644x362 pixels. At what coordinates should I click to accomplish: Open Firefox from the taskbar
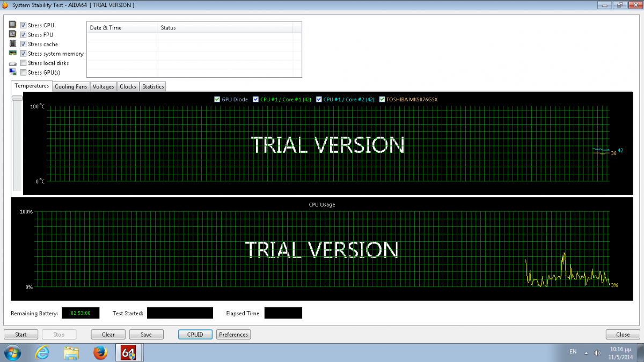pyautogui.click(x=100, y=353)
